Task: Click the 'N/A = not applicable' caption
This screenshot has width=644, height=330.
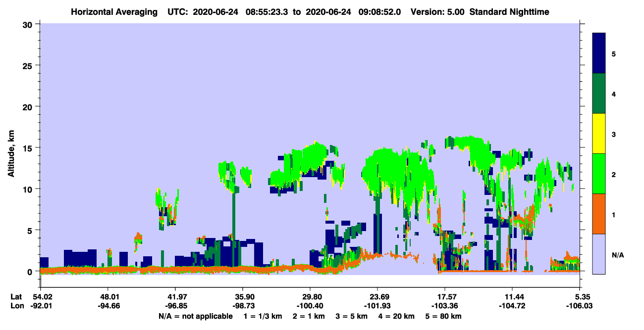Action: pyautogui.click(x=195, y=316)
